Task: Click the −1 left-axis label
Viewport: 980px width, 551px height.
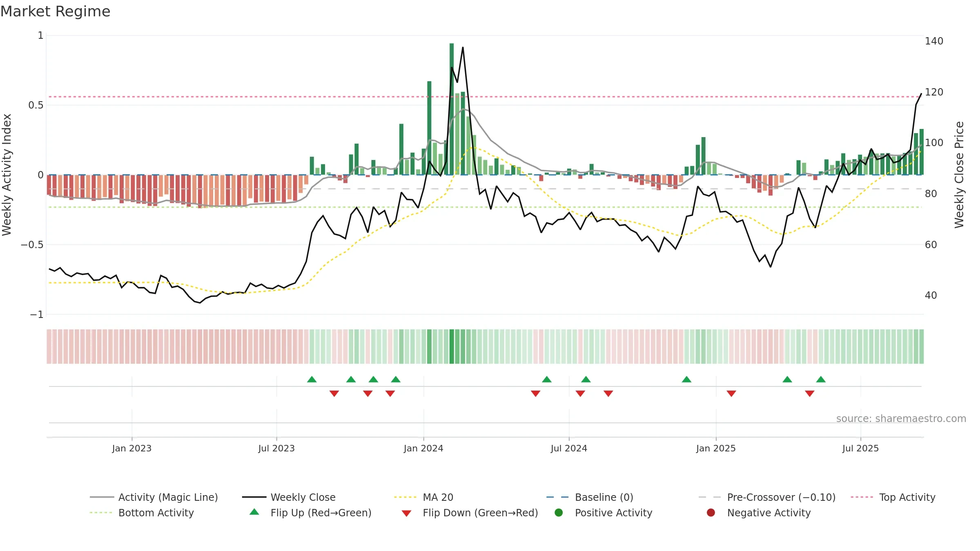Action: click(x=36, y=315)
